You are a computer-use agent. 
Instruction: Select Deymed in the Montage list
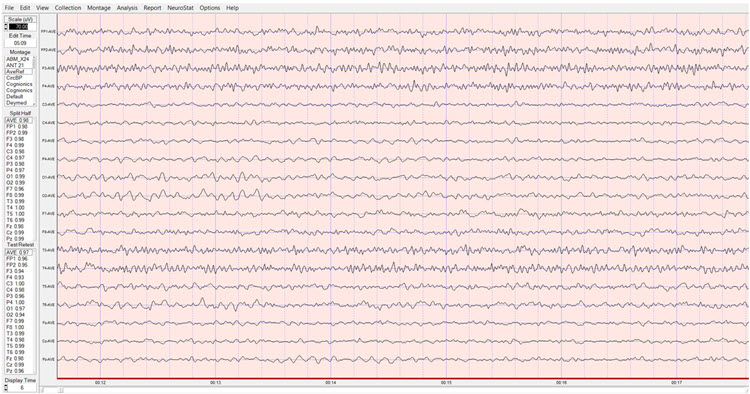[18, 103]
